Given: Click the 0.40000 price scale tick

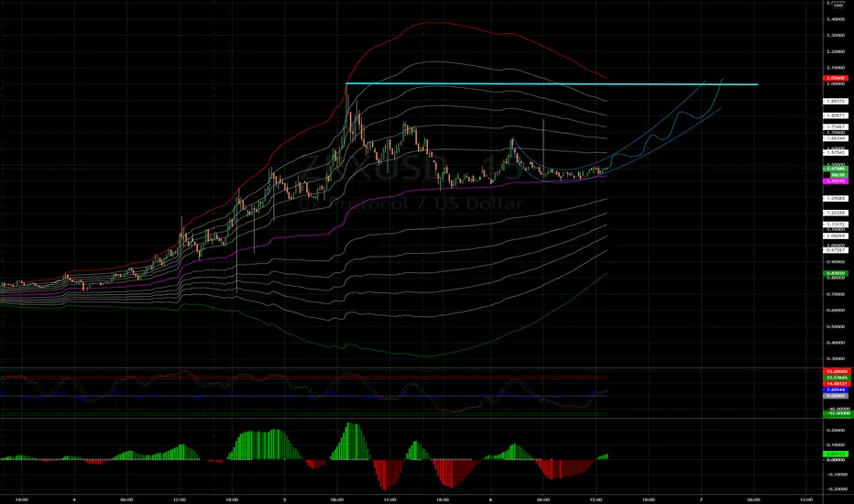Looking at the screenshot, I should [x=836, y=343].
